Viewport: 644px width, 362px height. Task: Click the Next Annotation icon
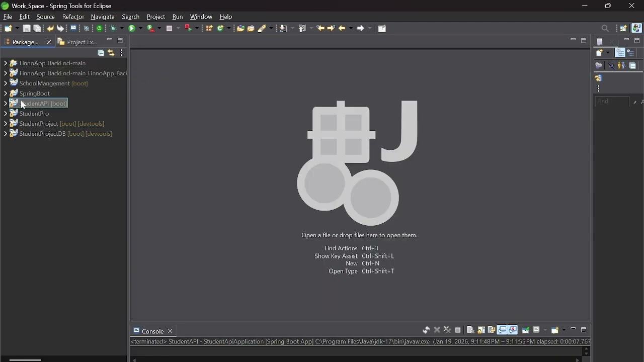pyautogui.click(x=283, y=29)
